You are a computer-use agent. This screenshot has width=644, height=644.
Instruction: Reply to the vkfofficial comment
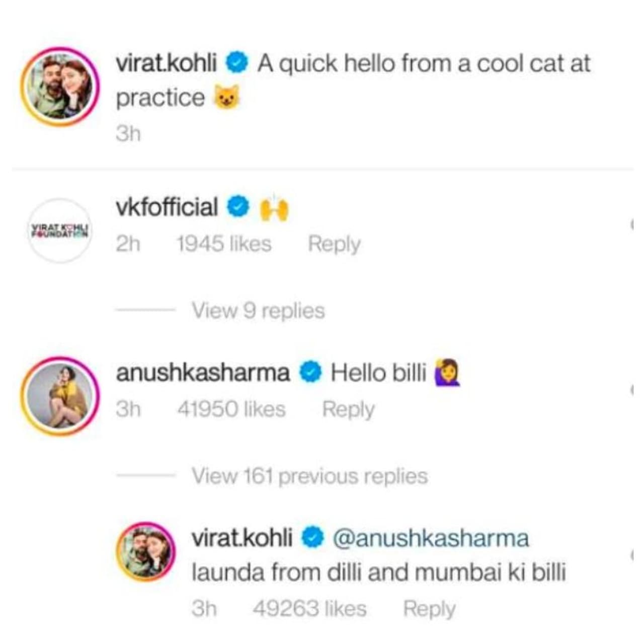[334, 244]
